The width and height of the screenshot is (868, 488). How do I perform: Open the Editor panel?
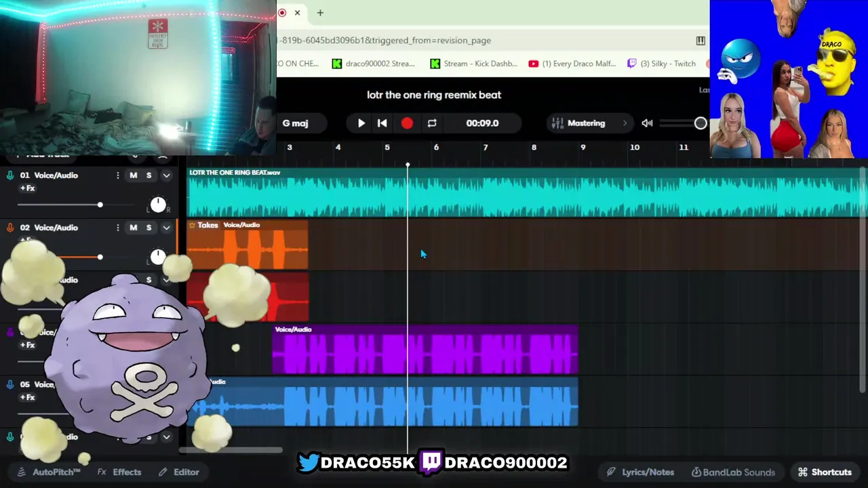[x=179, y=472]
